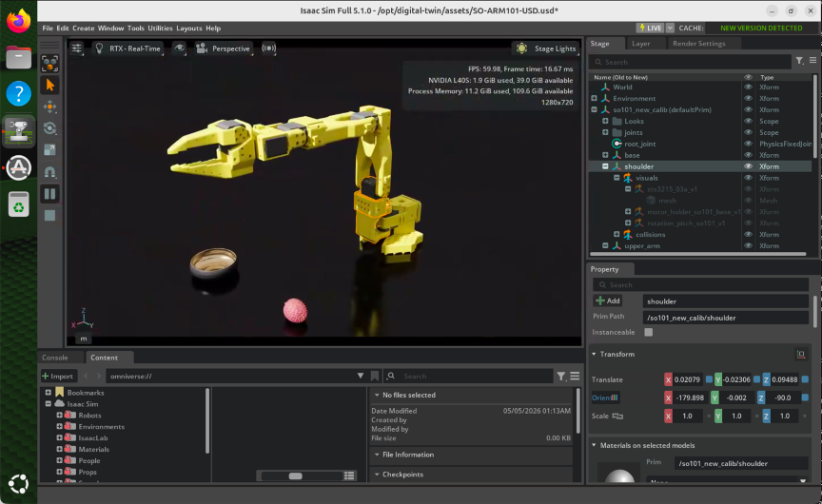
Task: Open the Window menu
Action: pos(110,29)
